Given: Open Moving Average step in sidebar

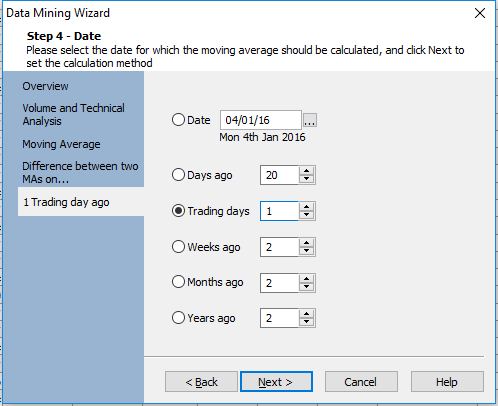Looking at the screenshot, I should tap(61, 144).
